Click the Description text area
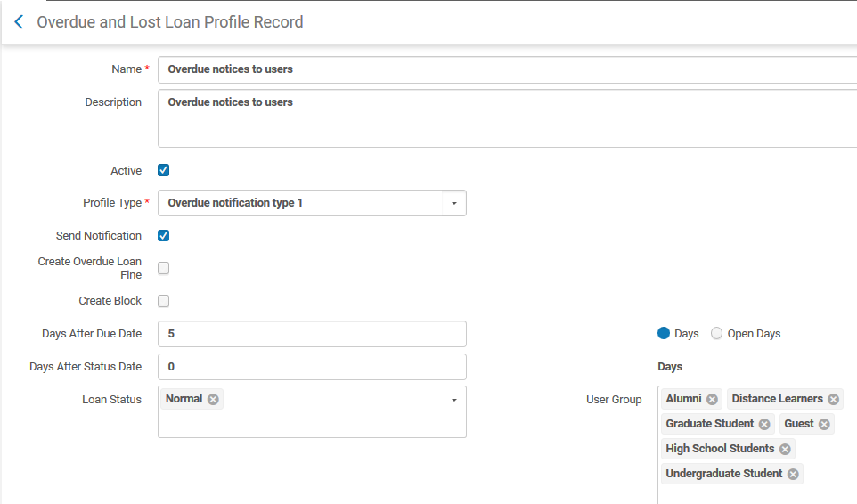Image resolution: width=857 pixels, height=504 pixels. pyautogui.click(x=506, y=118)
